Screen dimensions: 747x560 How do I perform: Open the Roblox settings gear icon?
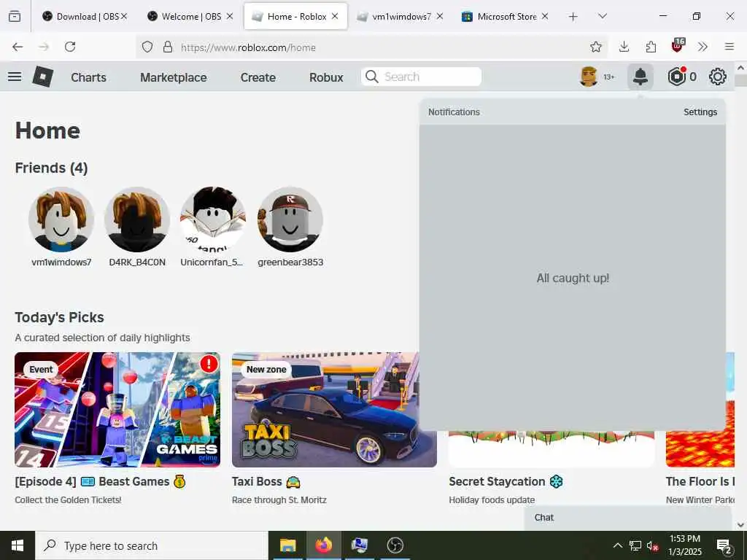point(718,77)
